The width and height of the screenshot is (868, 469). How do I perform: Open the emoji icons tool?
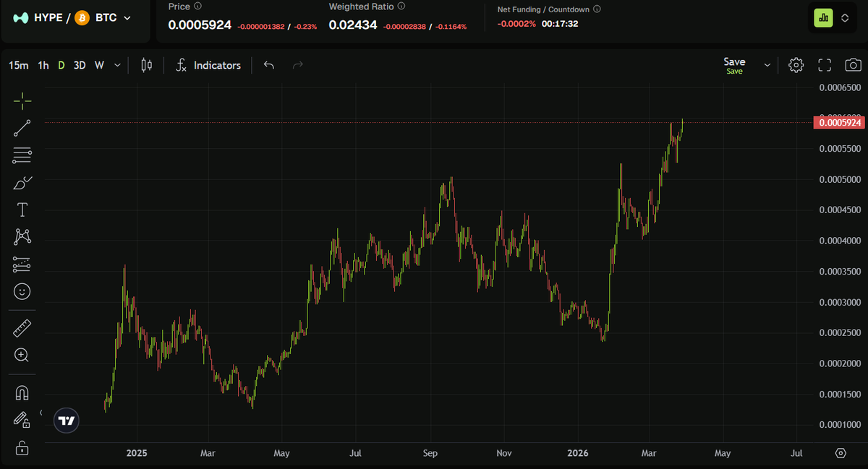point(22,291)
